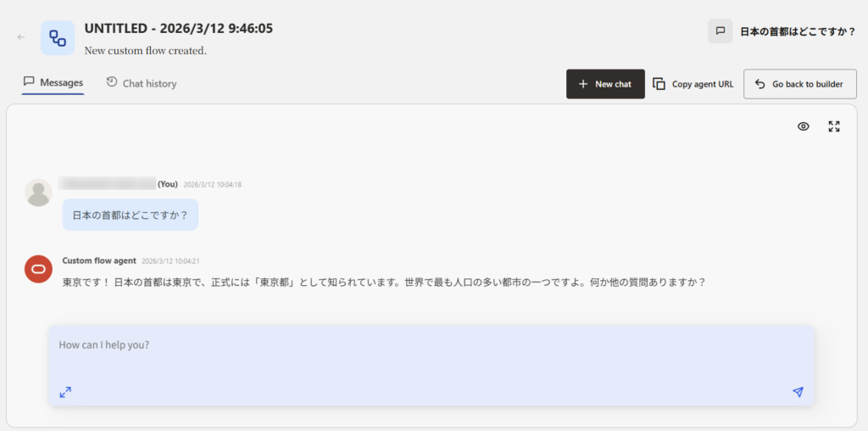Viewport: 868px width, 431px height.
Task: Click the back arrow beside the flow icon
Action: pyautogui.click(x=21, y=37)
